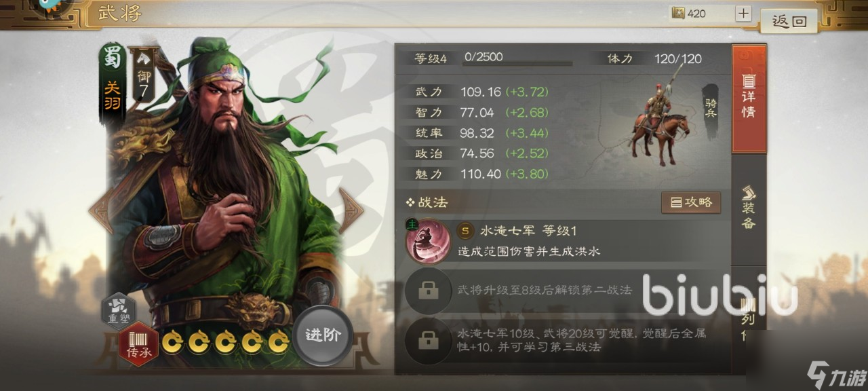Tap the 蜀 faction badge
868x391 pixels.
pyautogui.click(x=113, y=58)
